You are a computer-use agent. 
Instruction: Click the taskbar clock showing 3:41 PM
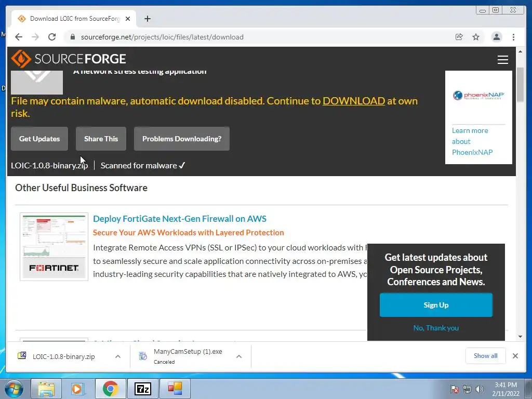[x=506, y=389]
